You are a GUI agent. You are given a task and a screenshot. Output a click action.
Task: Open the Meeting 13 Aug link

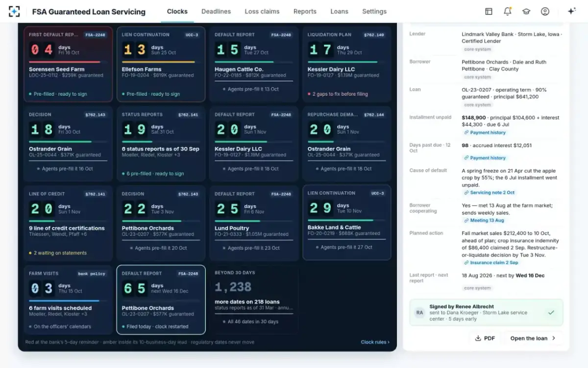pyautogui.click(x=484, y=220)
